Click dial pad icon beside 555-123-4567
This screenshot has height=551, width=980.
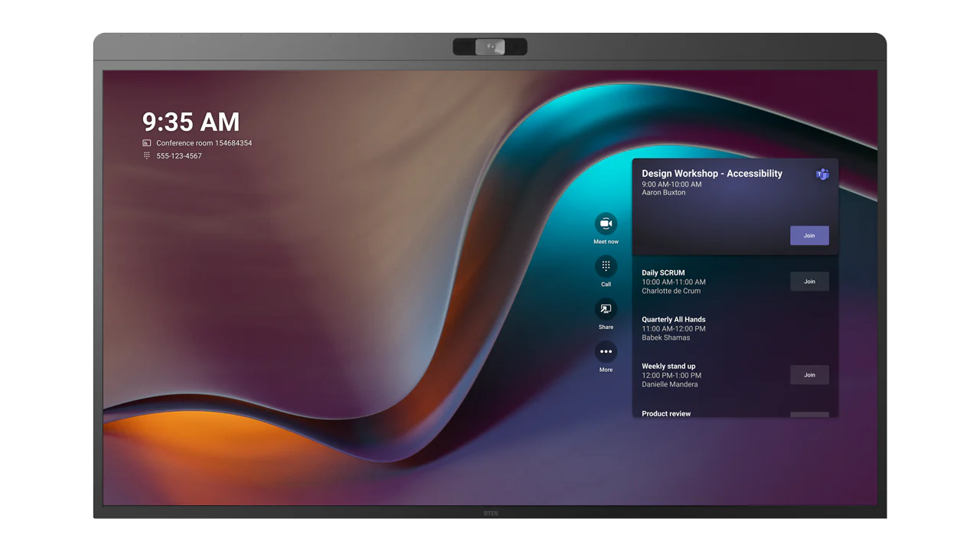point(146,155)
